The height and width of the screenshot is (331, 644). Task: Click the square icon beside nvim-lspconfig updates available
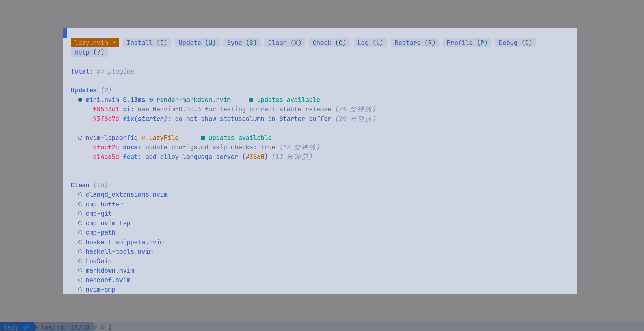point(203,138)
